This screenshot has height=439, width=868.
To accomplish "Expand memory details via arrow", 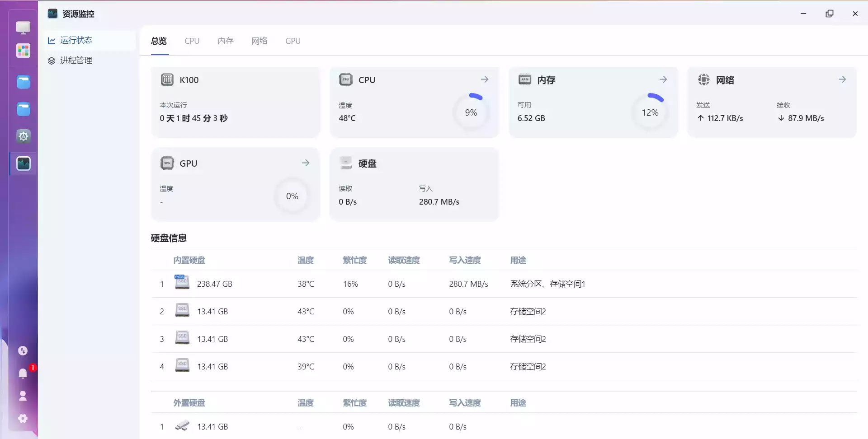I will tap(663, 79).
